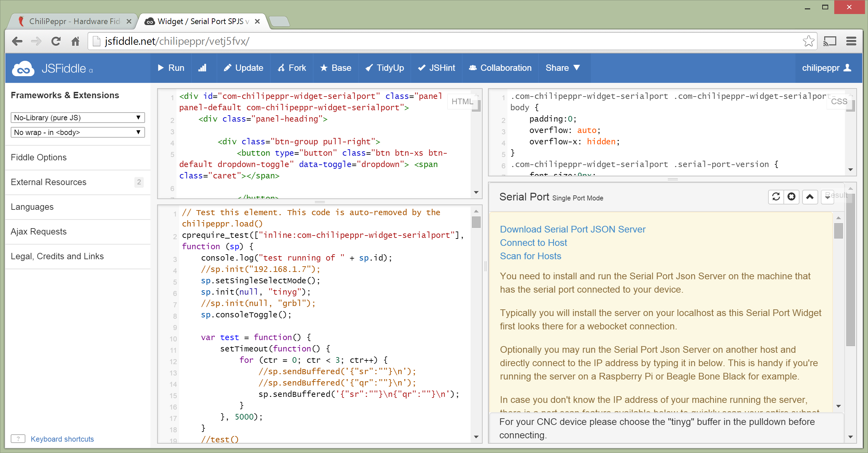Open the No wrap - in <body> dropdown
This screenshot has height=453, width=868.
78,132
